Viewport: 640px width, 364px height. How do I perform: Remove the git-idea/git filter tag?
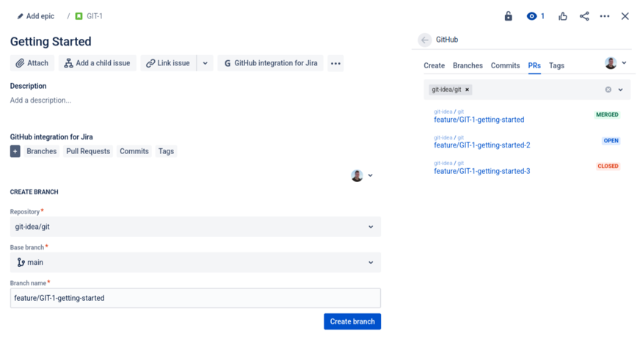click(x=467, y=90)
